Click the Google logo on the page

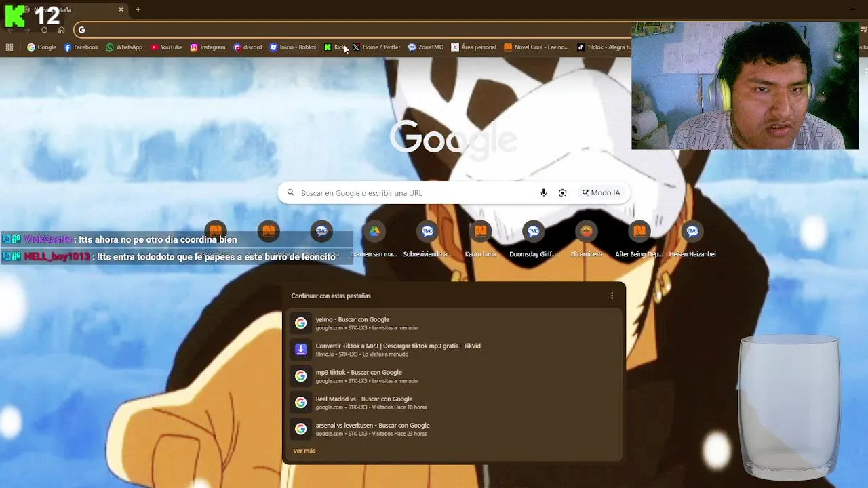pos(453,139)
